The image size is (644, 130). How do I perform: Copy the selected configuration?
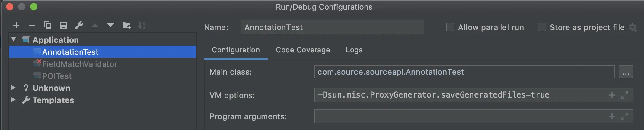coord(48,25)
